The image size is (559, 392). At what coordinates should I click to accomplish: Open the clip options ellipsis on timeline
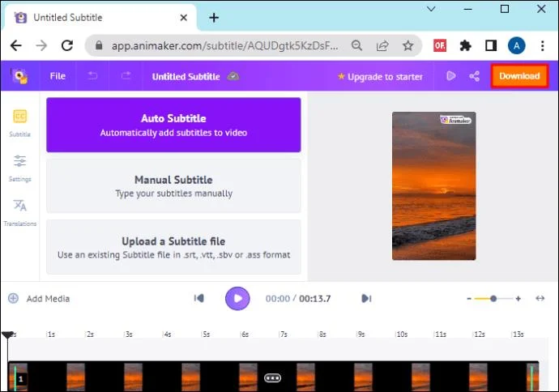pos(273,377)
